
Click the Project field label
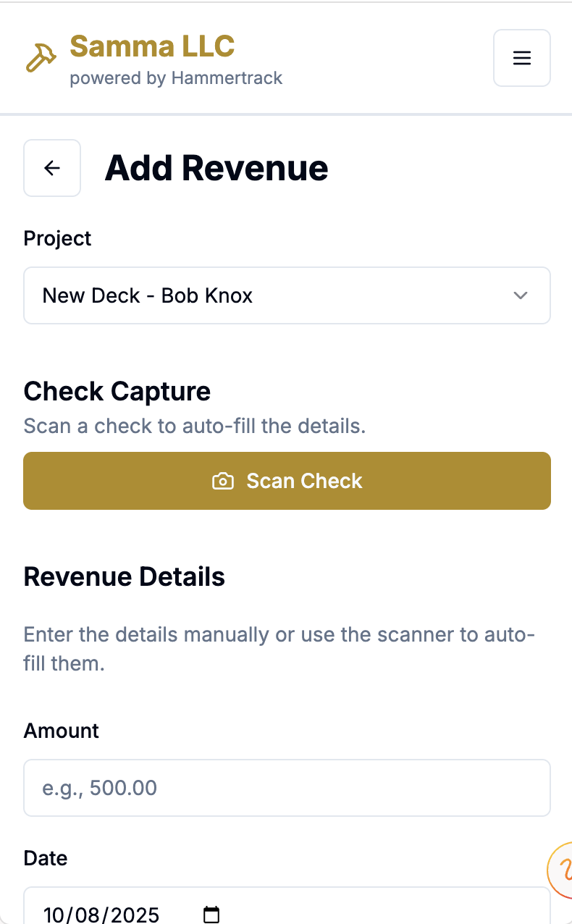tap(58, 238)
